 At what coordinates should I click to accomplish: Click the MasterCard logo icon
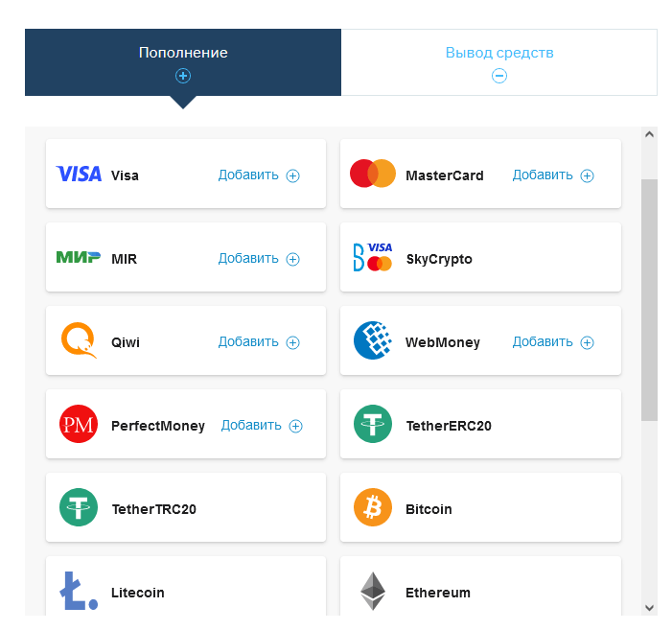373,174
